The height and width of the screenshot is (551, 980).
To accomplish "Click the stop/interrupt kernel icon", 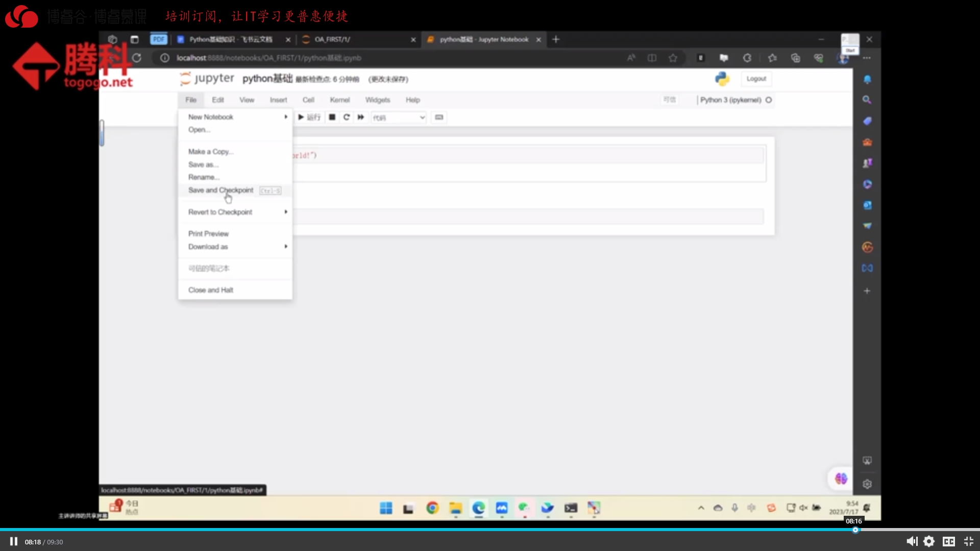I will tap(332, 117).
